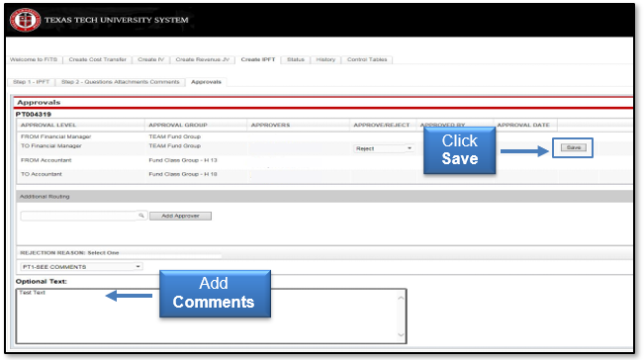Viewport: 644px width, 360px height.
Task: Click the PT004319 document number
Action: click(x=34, y=114)
